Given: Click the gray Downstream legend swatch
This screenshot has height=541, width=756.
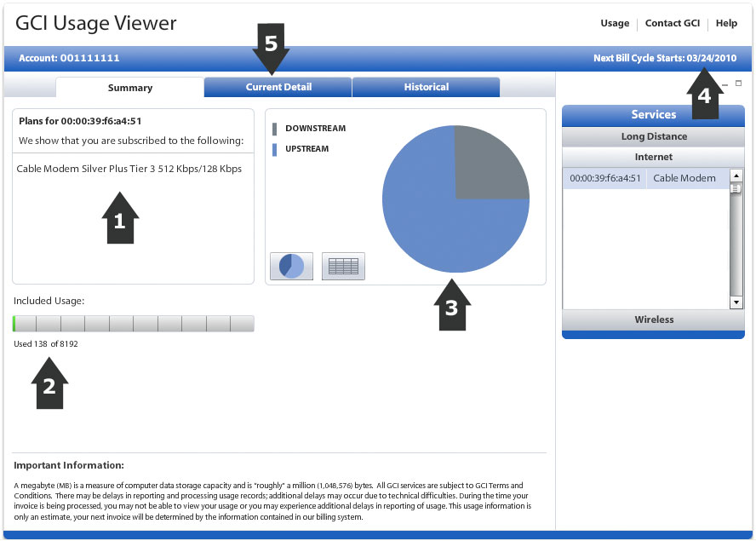Looking at the screenshot, I should pyautogui.click(x=274, y=129).
